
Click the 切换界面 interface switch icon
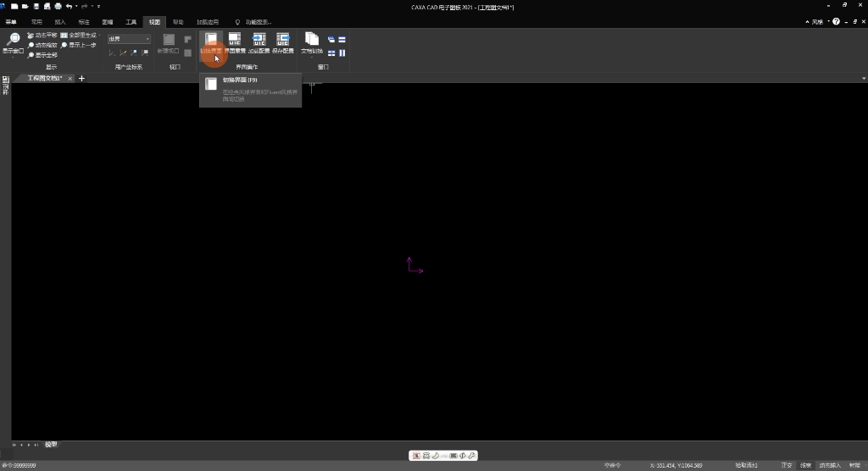click(x=211, y=44)
